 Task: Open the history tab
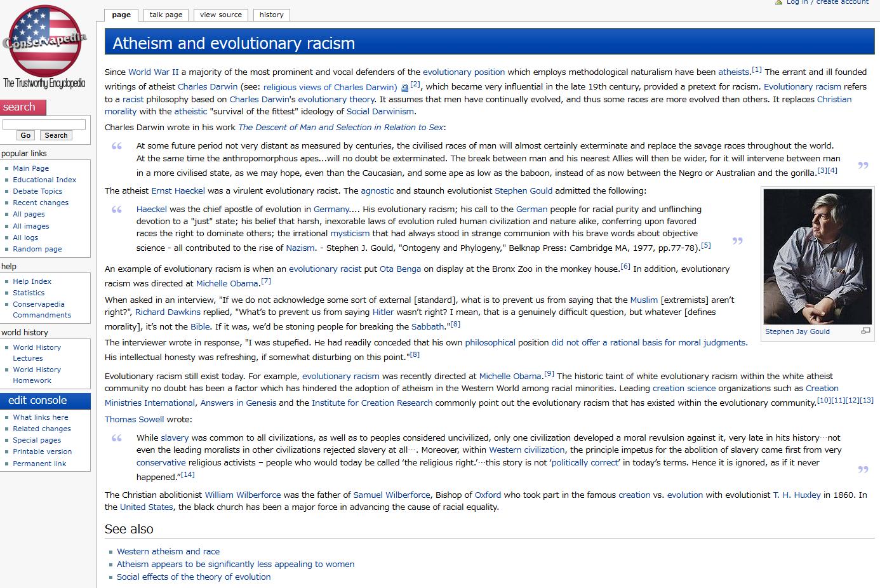(271, 15)
